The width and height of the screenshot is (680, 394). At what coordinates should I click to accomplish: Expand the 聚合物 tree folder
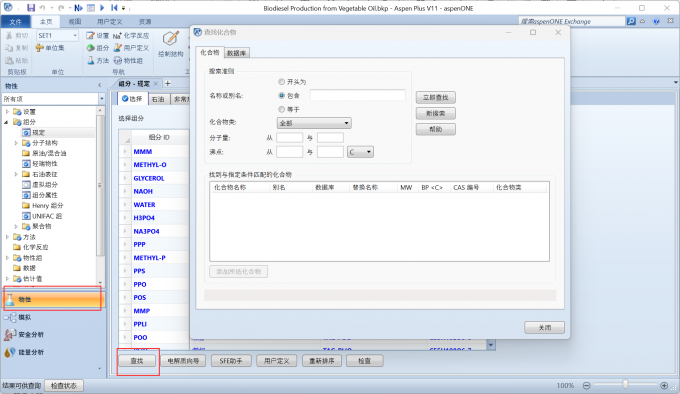point(16,226)
